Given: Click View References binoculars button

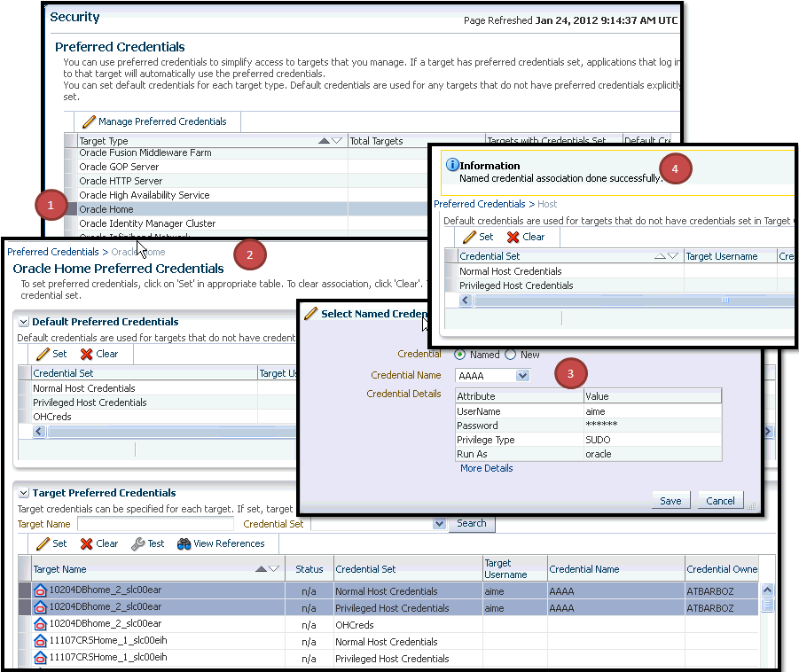Looking at the screenshot, I should click(221, 543).
